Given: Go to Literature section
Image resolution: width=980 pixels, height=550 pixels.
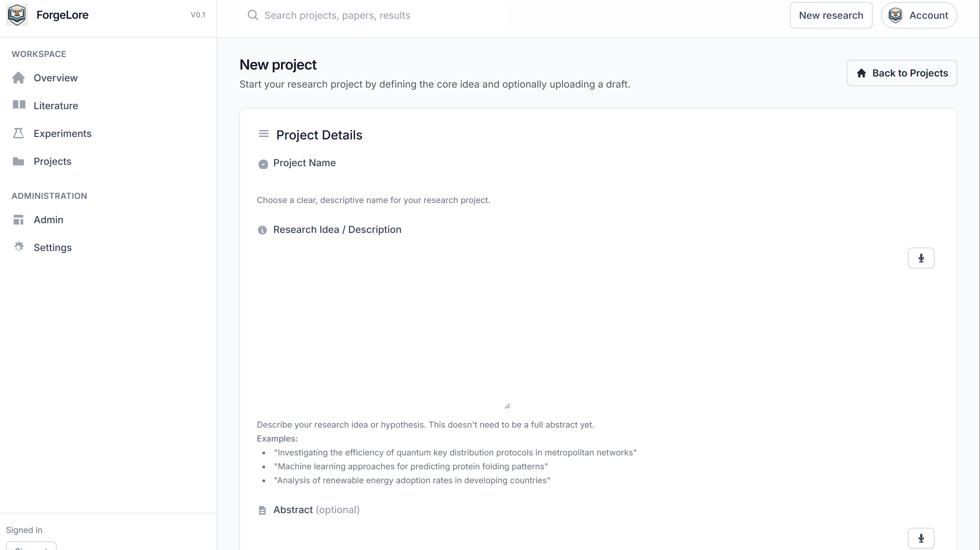Looking at the screenshot, I should pyautogui.click(x=56, y=105).
